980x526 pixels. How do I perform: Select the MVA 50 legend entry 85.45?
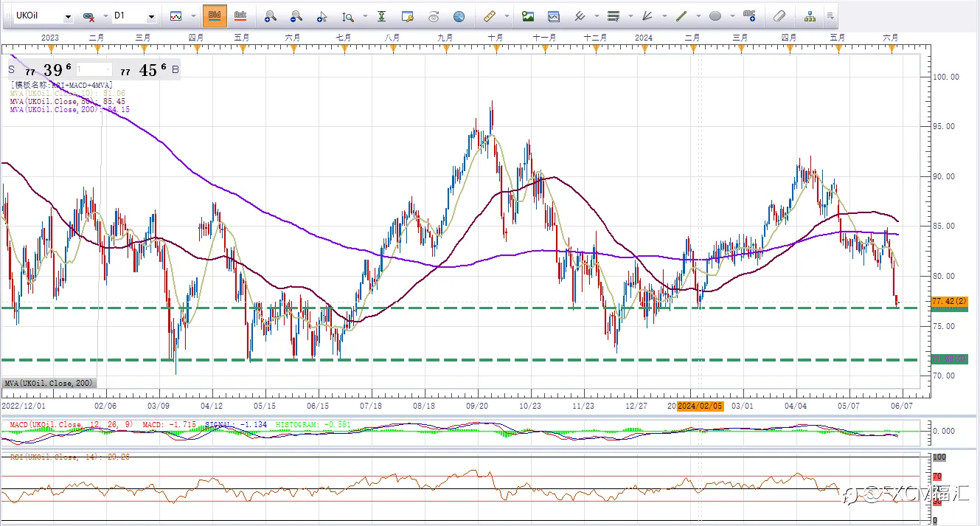click(68, 101)
